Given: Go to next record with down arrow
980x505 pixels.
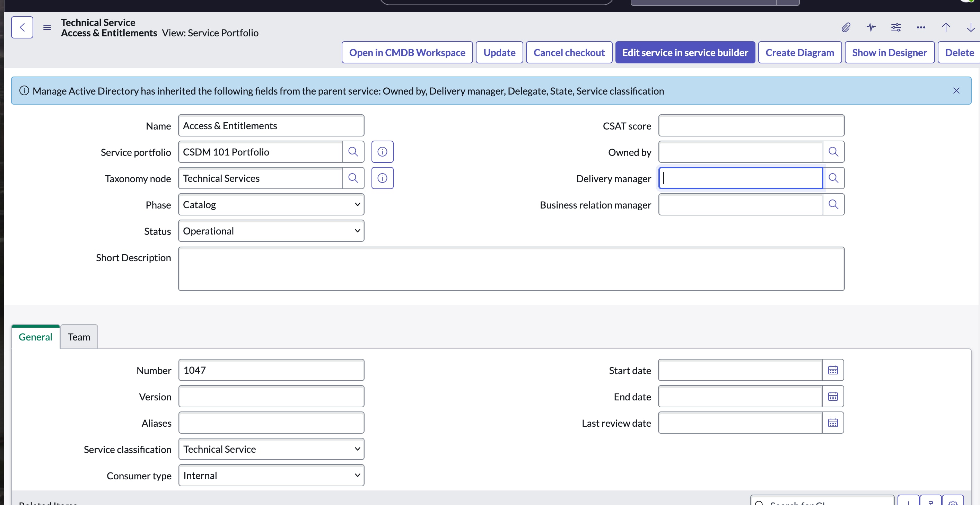Looking at the screenshot, I should (x=971, y=27).
